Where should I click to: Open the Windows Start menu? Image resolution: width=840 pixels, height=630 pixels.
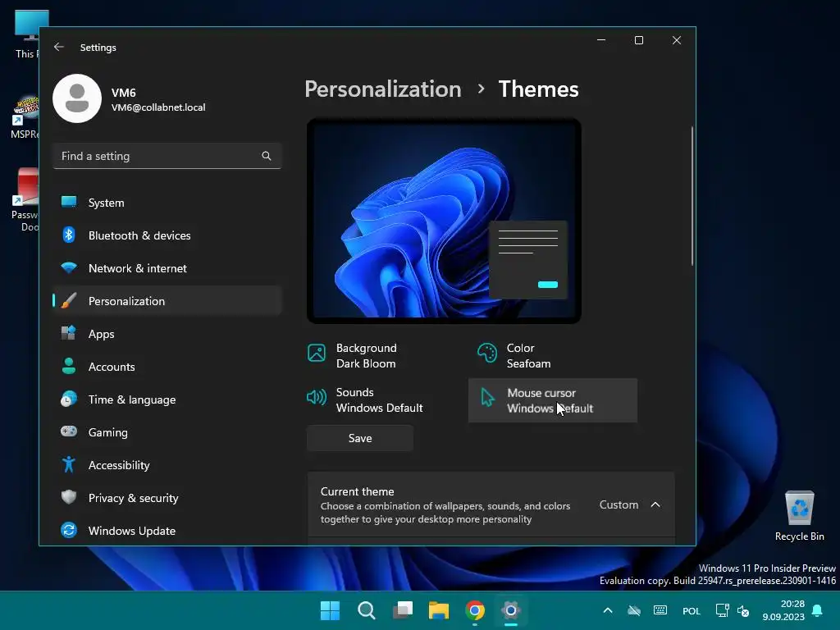[330, 610]
